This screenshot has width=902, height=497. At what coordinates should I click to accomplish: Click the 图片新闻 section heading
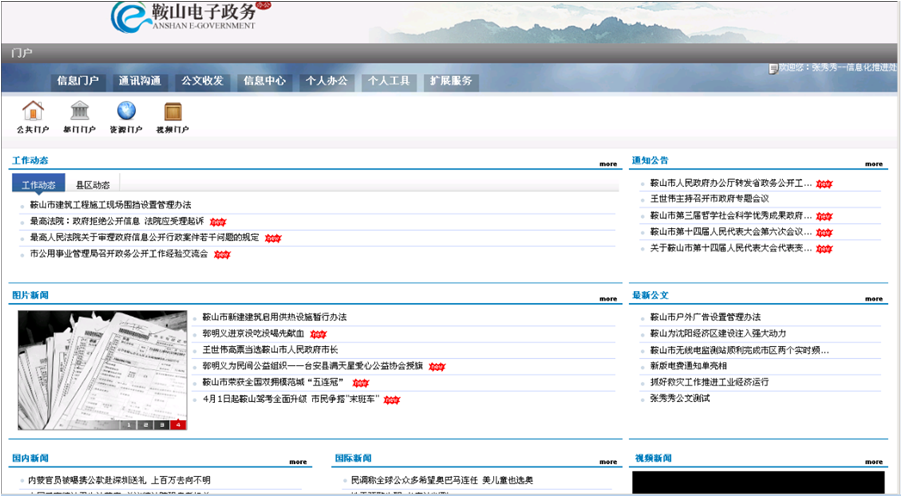click(30, 295)
